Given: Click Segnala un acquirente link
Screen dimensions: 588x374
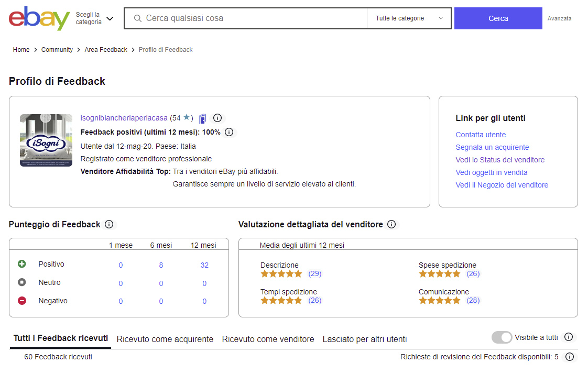Looking at the screenshot, I should click(493, 147).
